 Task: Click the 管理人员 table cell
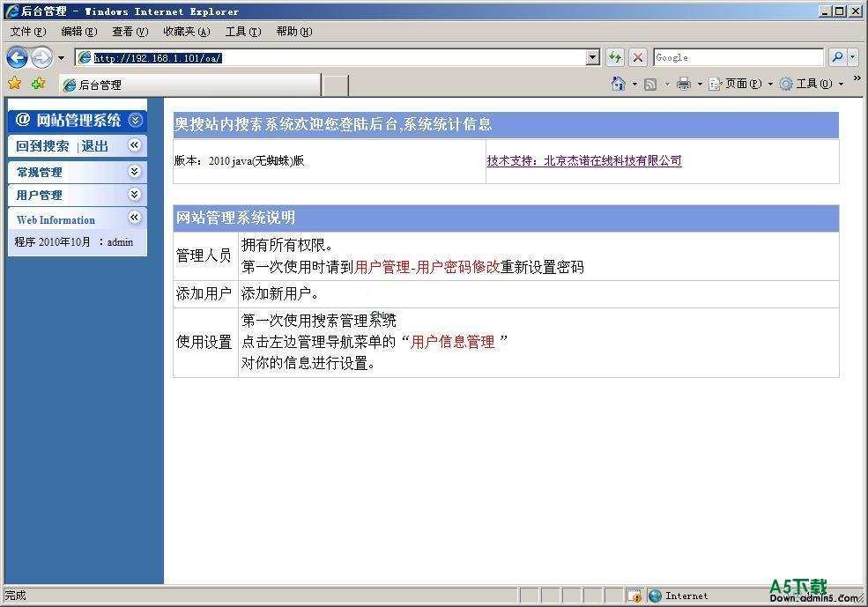coord(205,255)
